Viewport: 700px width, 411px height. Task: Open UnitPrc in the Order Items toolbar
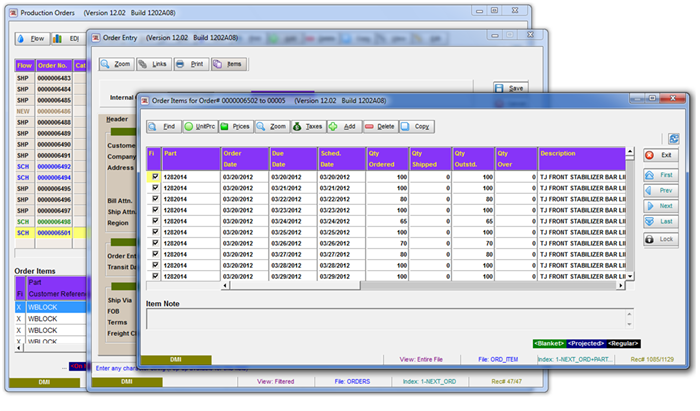click(x=200, y=127)
